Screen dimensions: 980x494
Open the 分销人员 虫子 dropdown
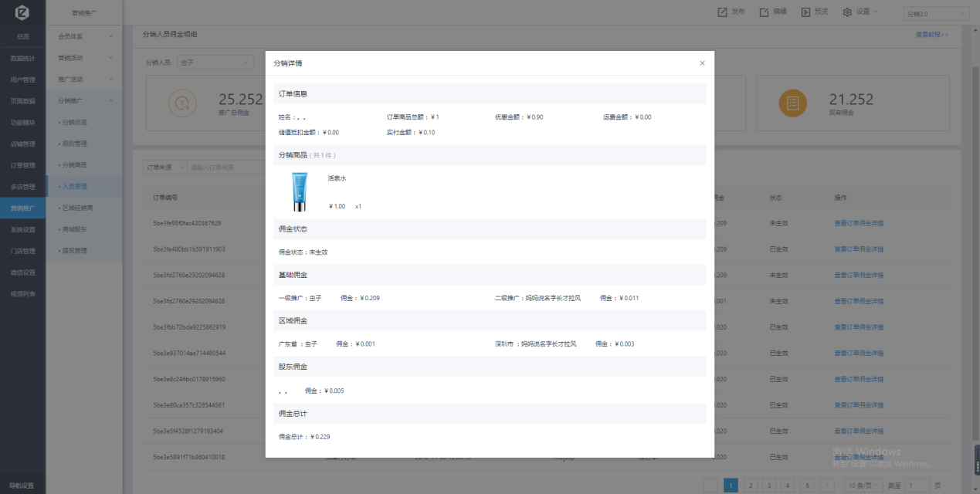[x=215, y=62]
